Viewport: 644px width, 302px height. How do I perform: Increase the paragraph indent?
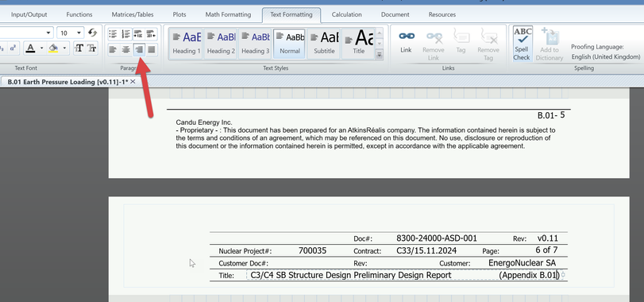click(x=151, y=33)
